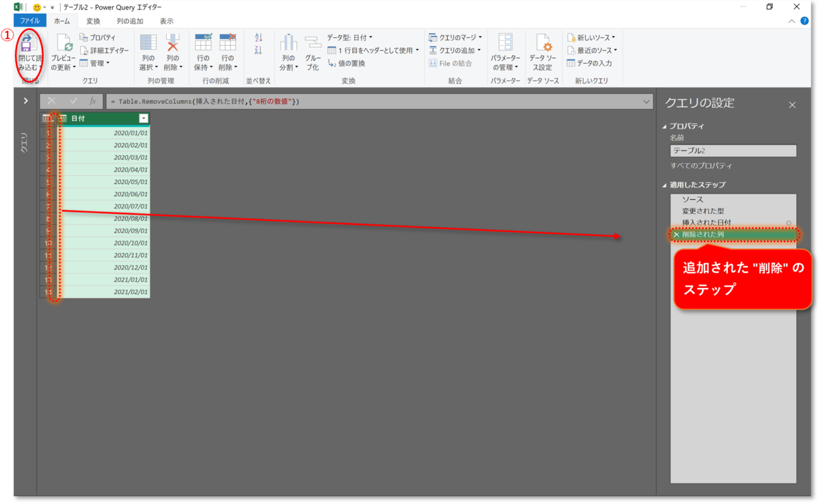Close the クエリの設定 pane
This screenshot has width=821, height=504.
(x=792, y=105)
